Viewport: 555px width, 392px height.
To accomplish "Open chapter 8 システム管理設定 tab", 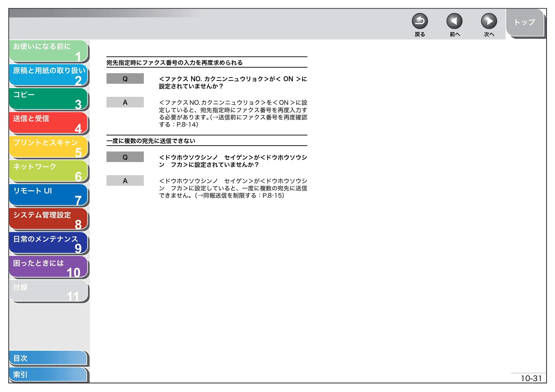I will [49, 219].
